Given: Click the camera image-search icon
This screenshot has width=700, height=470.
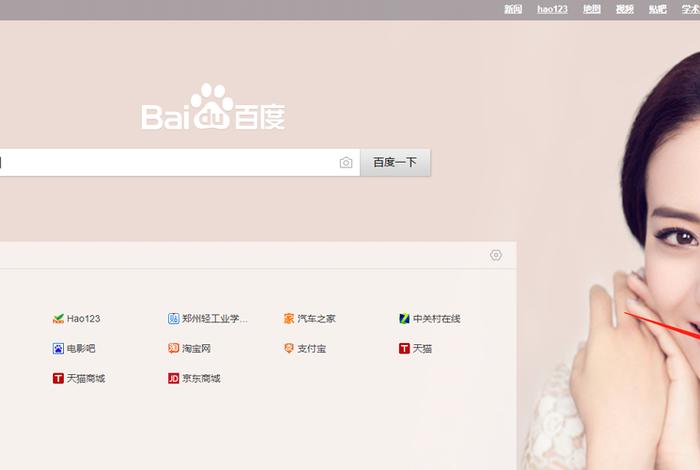Looking at the screenshot, I should coord(346,162).
